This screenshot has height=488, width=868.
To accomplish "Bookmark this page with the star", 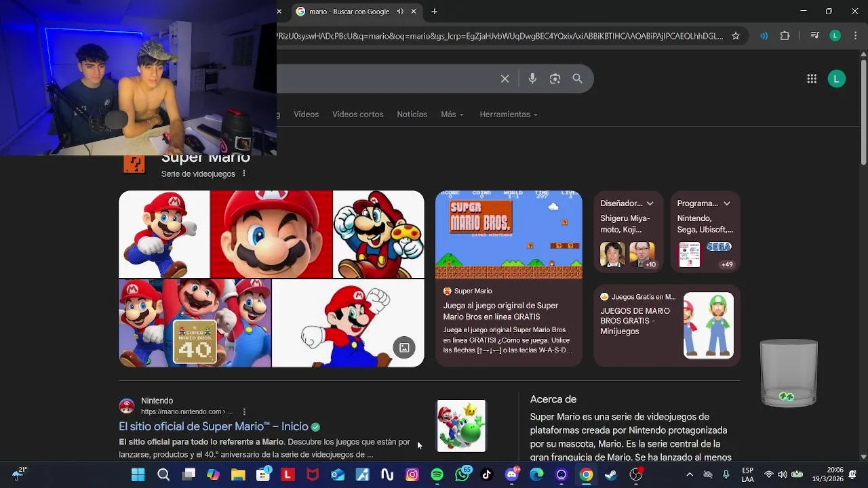I will 736,36.
